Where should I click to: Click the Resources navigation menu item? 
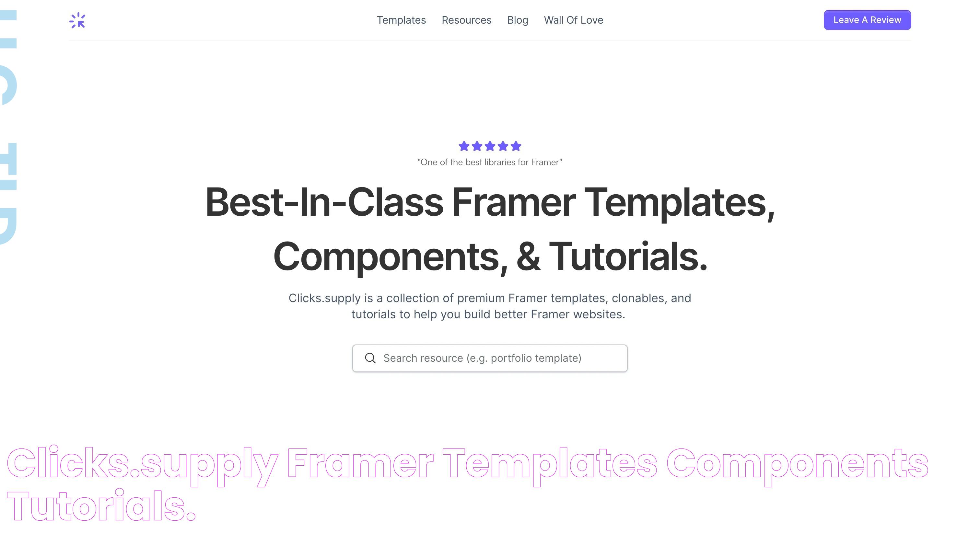(466, 20)
